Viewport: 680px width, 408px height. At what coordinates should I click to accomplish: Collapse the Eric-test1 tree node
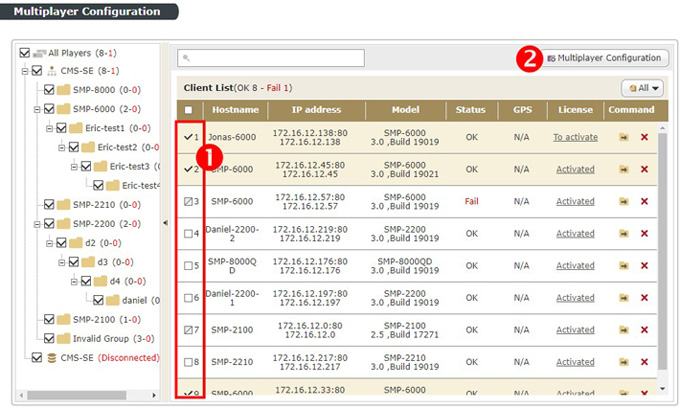click(x=49, y=128)
